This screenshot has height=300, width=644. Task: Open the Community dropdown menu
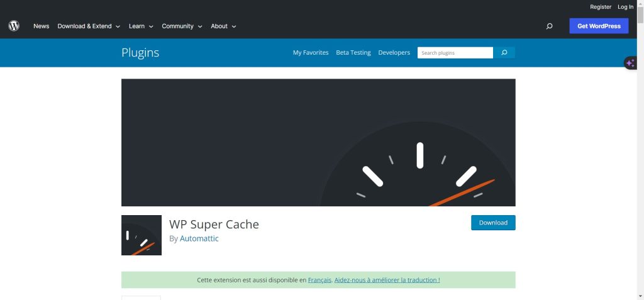tap(182, 26)
